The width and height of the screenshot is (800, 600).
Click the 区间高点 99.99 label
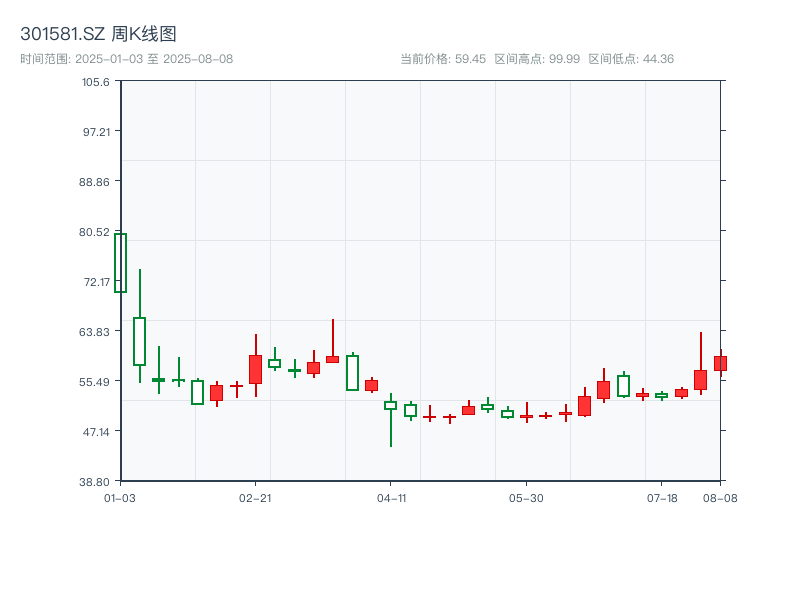tap(537, 59)
